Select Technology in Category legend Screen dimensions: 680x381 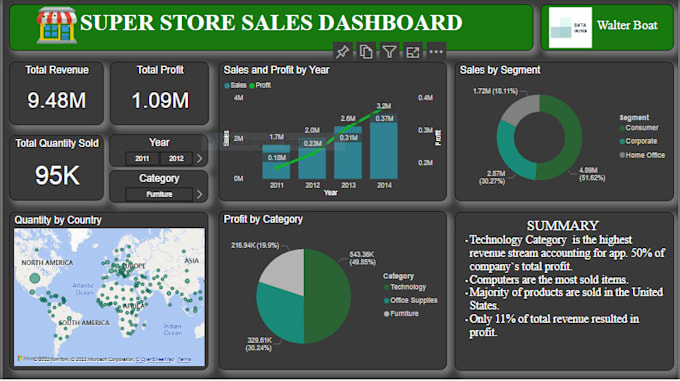[x=405, y=287]
